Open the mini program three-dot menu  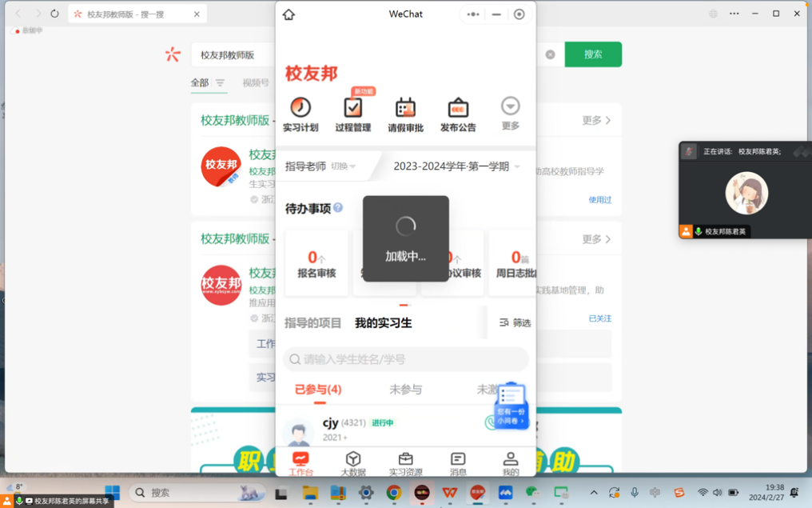(x=473, y=14)
